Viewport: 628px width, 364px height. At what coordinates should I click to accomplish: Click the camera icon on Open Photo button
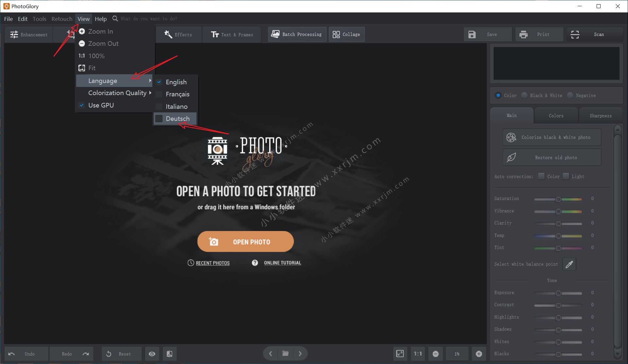tap(213, 241)
